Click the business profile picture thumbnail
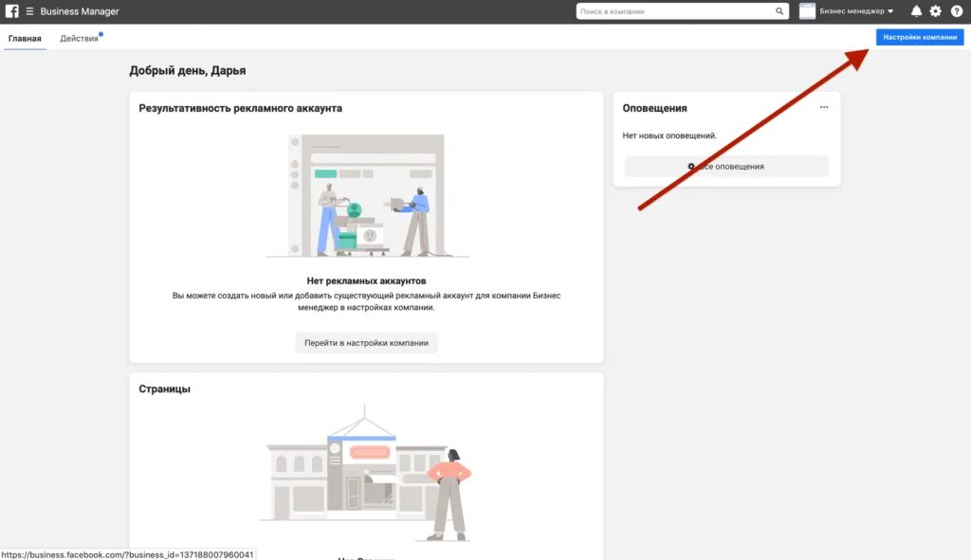971x560 pixels. 808,11
